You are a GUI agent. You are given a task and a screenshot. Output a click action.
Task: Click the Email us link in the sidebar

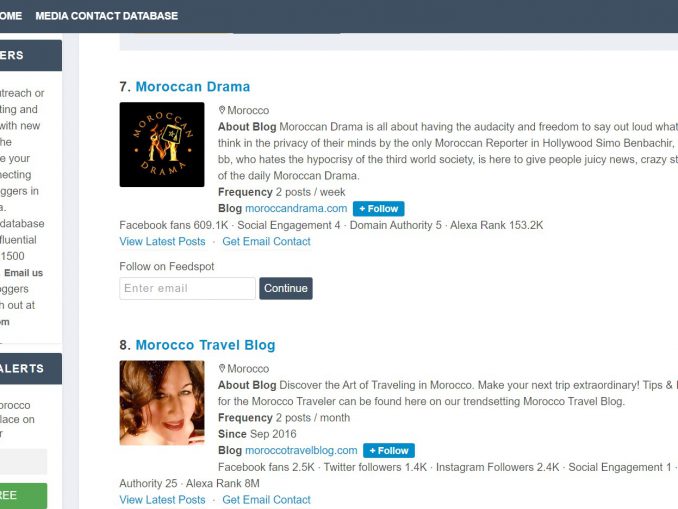coord(23,273)
